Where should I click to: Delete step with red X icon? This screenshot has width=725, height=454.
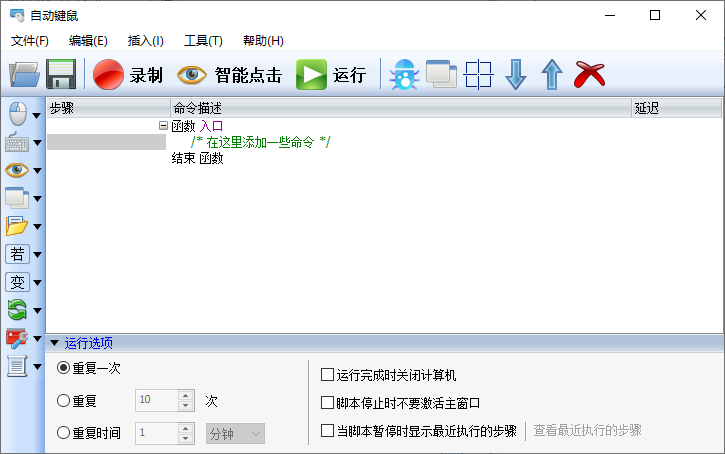click(x=590, y=74)
